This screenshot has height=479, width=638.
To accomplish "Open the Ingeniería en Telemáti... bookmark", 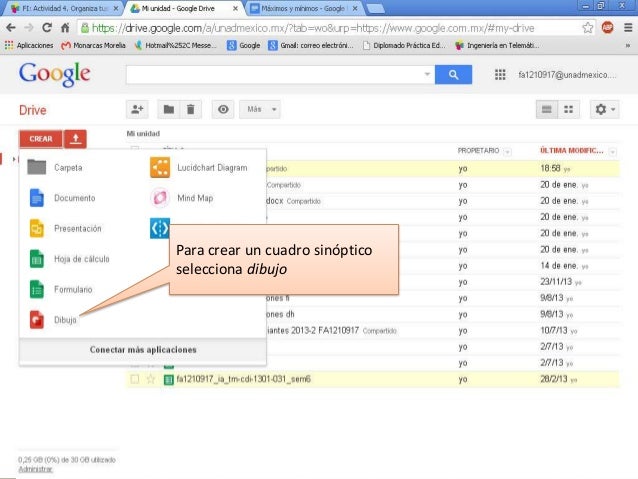I will coord(497,45).
